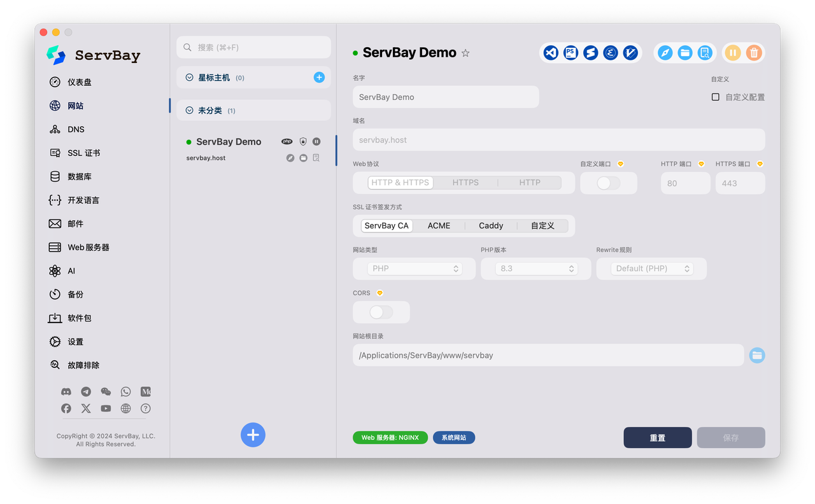The width and height of the screenshot is (815, 504).
Task: Select HTTP-only web protocol
Action: pos(530,183)
